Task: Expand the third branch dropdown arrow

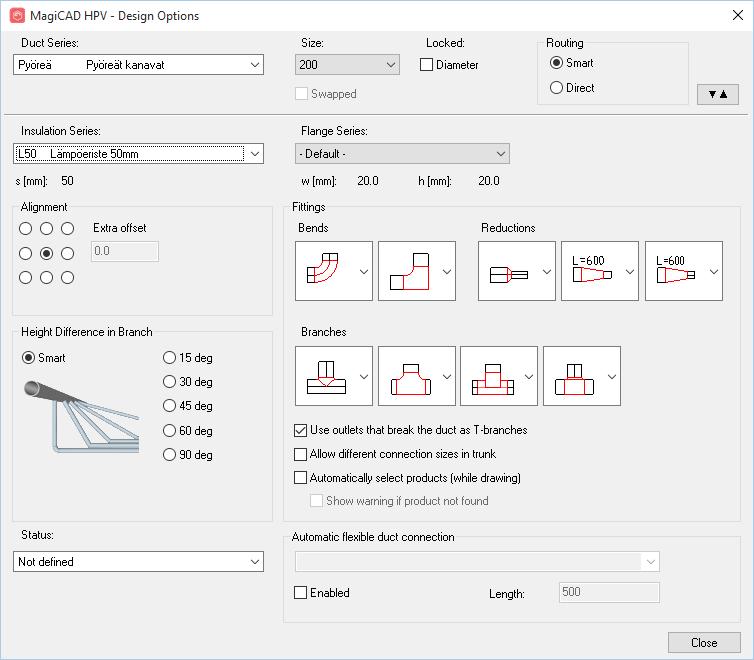Action: (529, 376)
